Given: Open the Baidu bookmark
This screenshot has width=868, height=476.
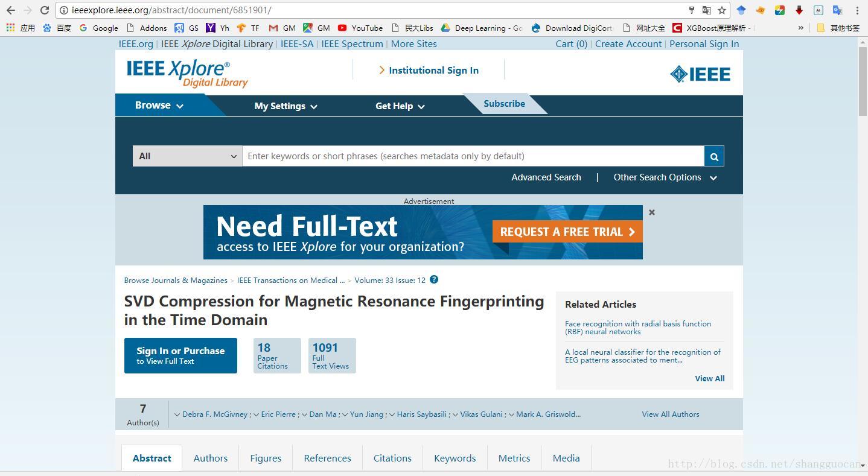Looking at the screenshot, I should point(57,28).
